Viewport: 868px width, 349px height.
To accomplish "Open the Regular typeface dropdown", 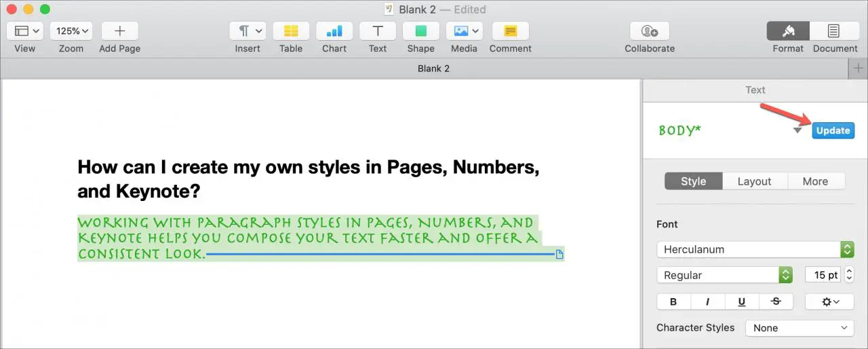I will pos(724,275).
